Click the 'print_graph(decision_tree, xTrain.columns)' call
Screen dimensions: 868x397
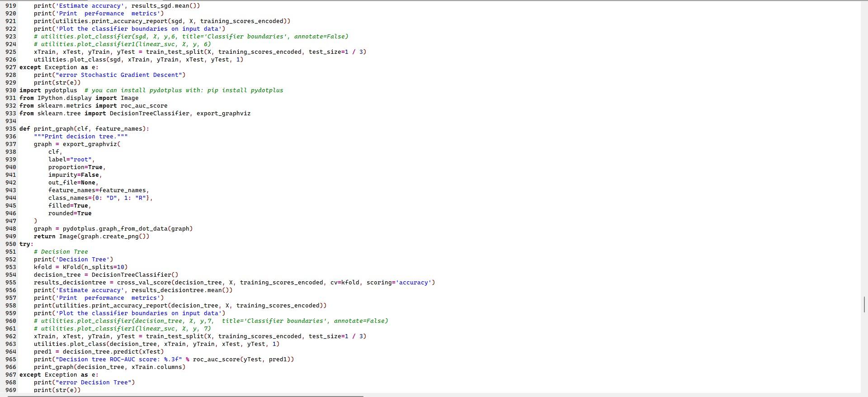(110, 367)
